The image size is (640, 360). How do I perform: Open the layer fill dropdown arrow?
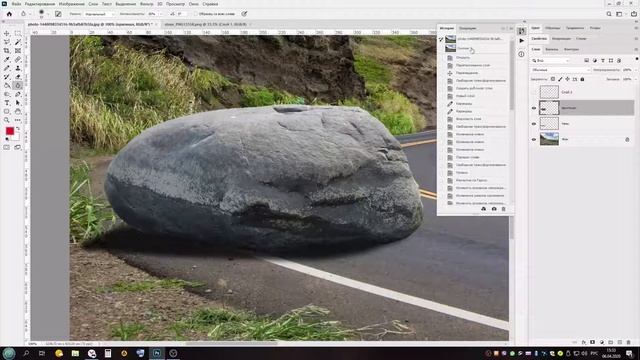point(635,79)
